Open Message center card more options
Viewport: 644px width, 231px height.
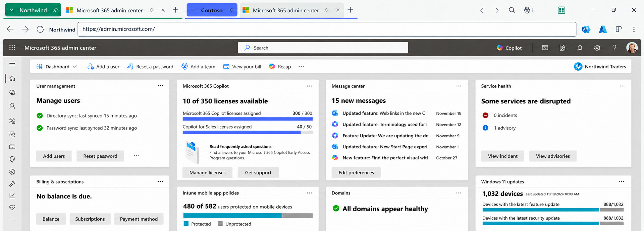point(459,86)
